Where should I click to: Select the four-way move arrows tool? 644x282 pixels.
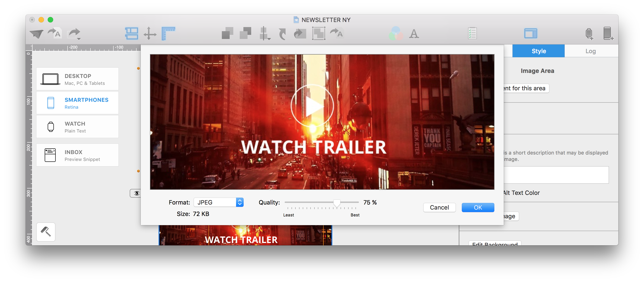pos(150,33)
